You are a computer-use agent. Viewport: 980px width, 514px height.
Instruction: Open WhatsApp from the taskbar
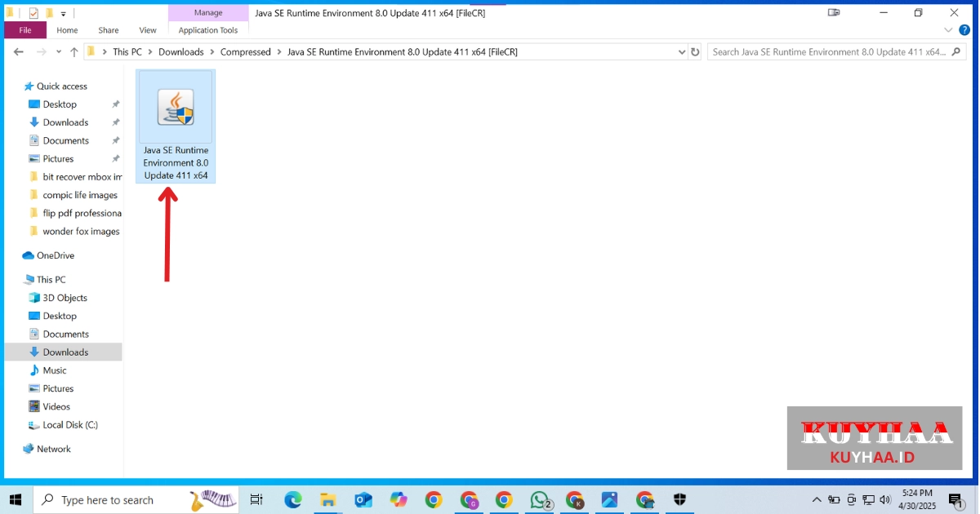pos(540,500)
